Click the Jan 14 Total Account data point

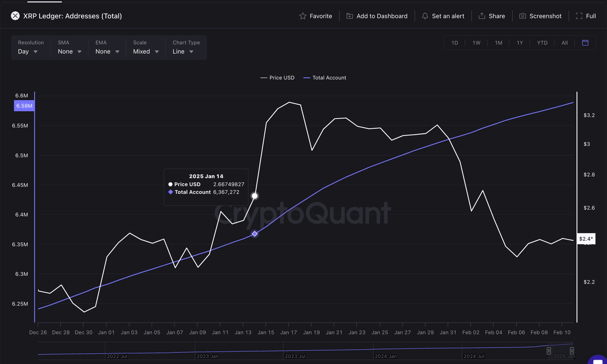pyautogui.click(x=255, y=234)
